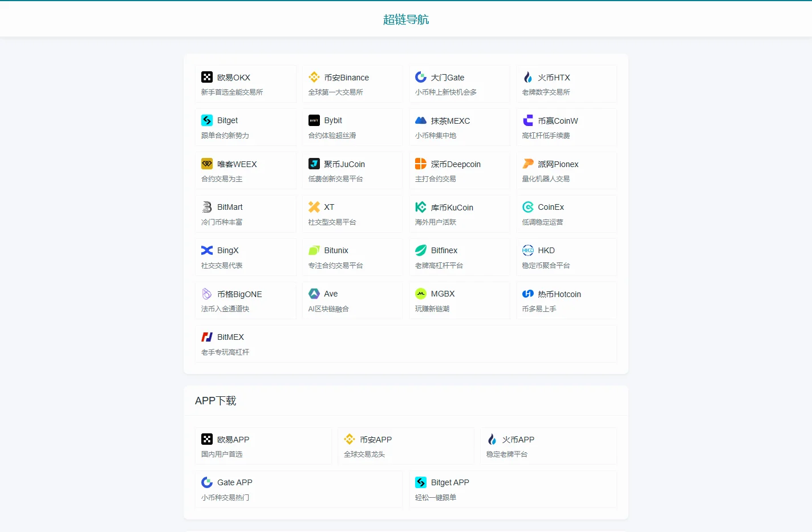Click the Ave triangle logo icon
This screenshot has width=812, height=532.
[314, 294]
